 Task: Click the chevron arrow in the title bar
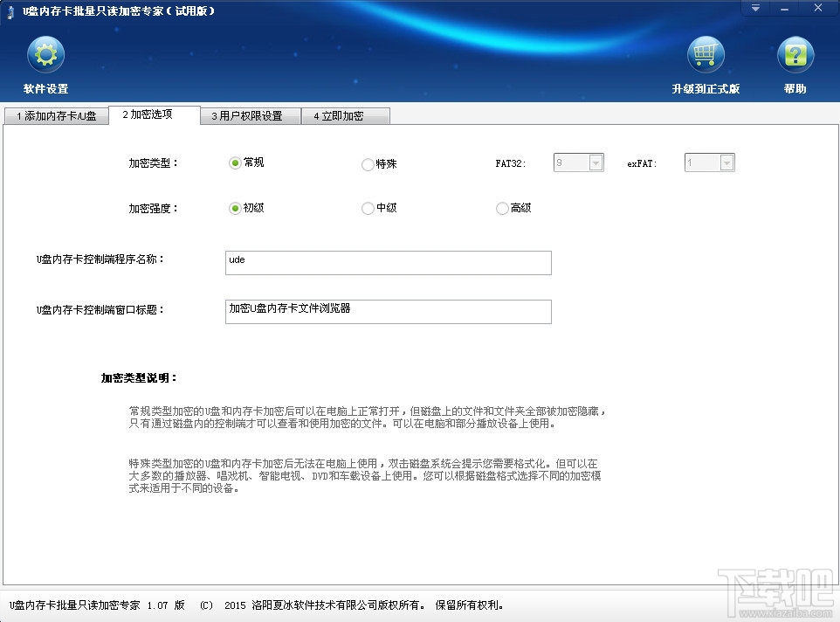[754, 8]
